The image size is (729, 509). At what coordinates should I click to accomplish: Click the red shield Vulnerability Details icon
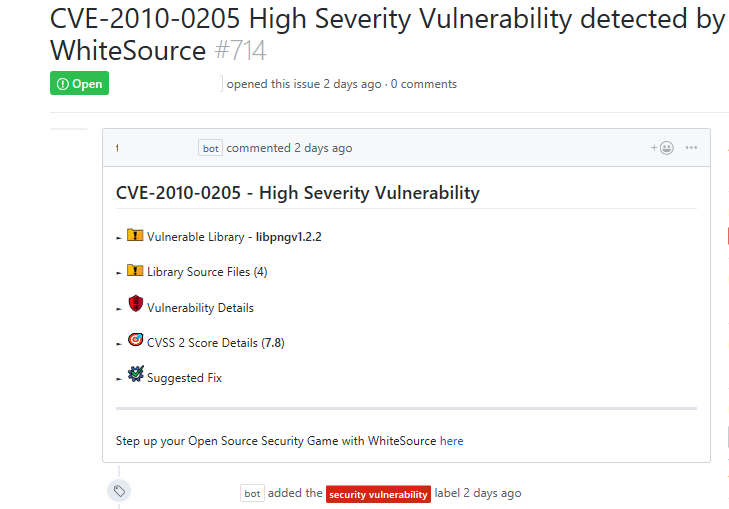(135, 305)
